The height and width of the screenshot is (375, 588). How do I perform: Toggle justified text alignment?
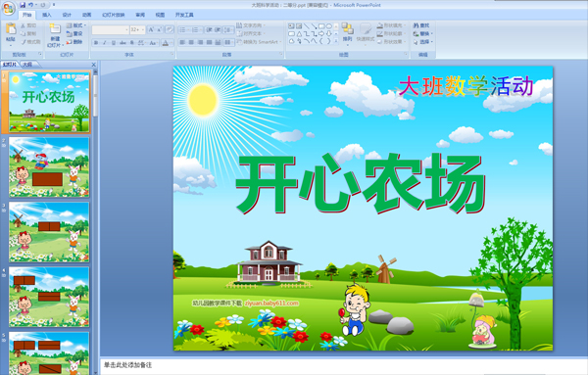point(209,42)
